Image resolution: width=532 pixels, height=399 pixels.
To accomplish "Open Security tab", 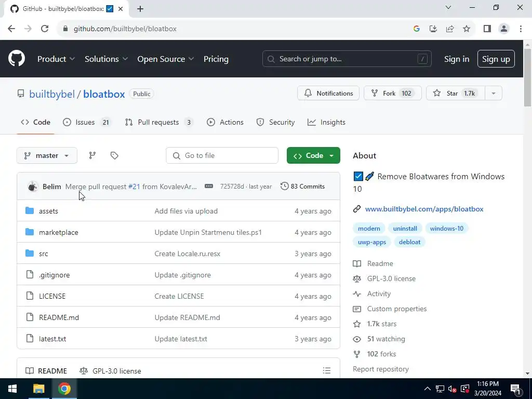I will click(275, 122).
